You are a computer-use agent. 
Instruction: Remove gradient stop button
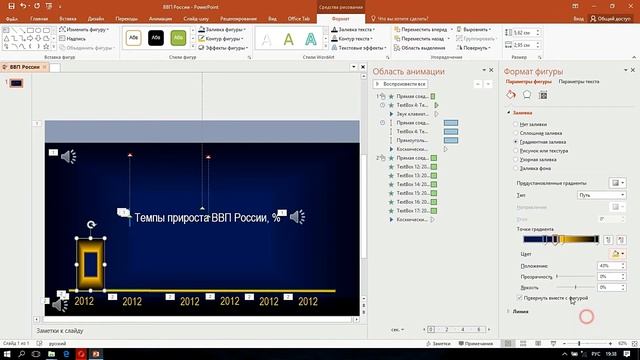pos(621,240)
